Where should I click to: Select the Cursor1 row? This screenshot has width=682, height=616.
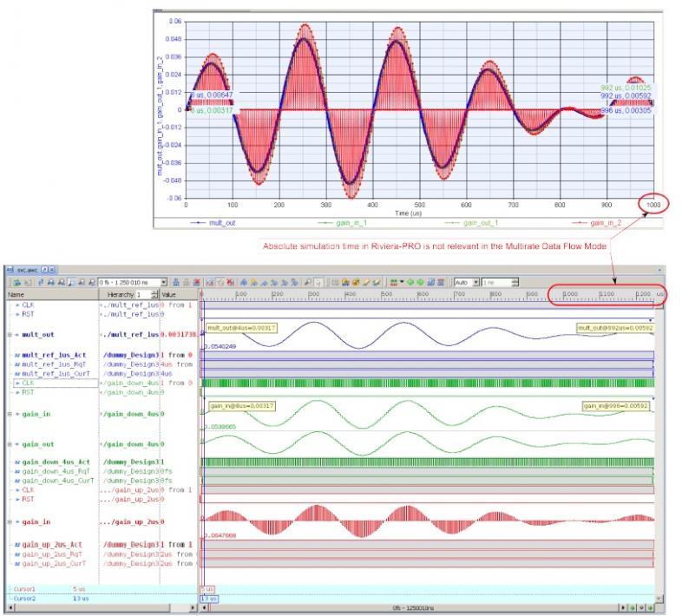click(102, 589)
